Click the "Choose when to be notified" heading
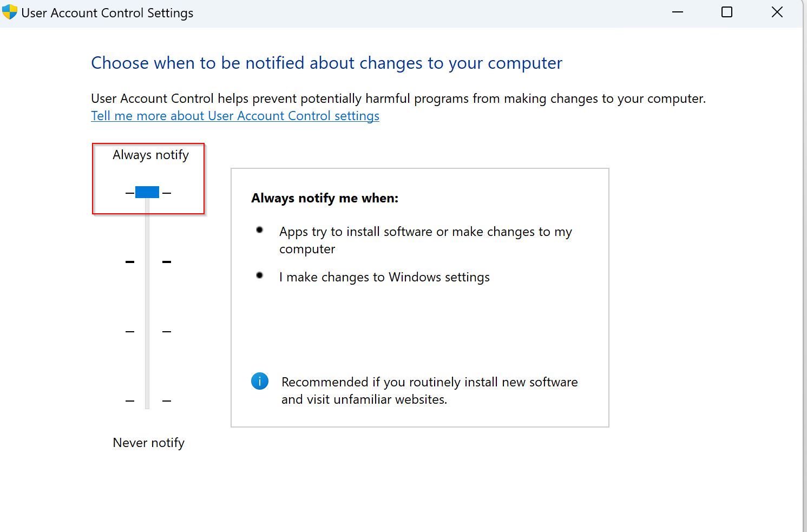 [327, 63]
